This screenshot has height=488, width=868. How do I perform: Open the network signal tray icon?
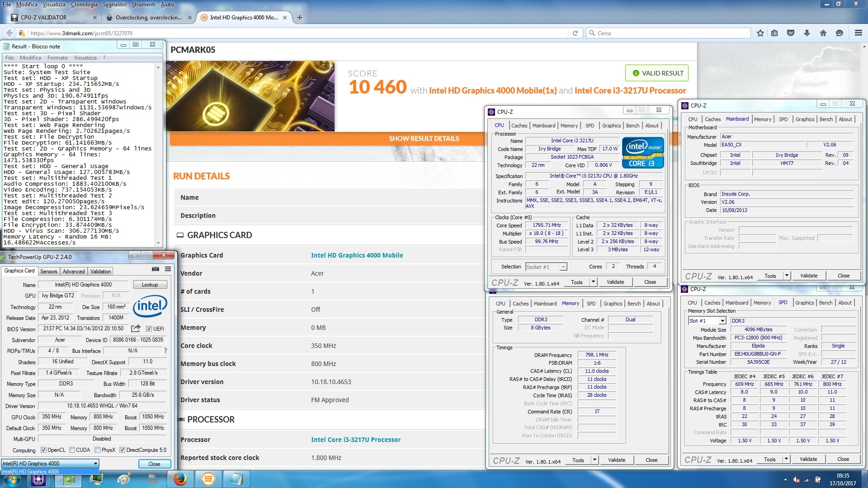coord(807,479)
